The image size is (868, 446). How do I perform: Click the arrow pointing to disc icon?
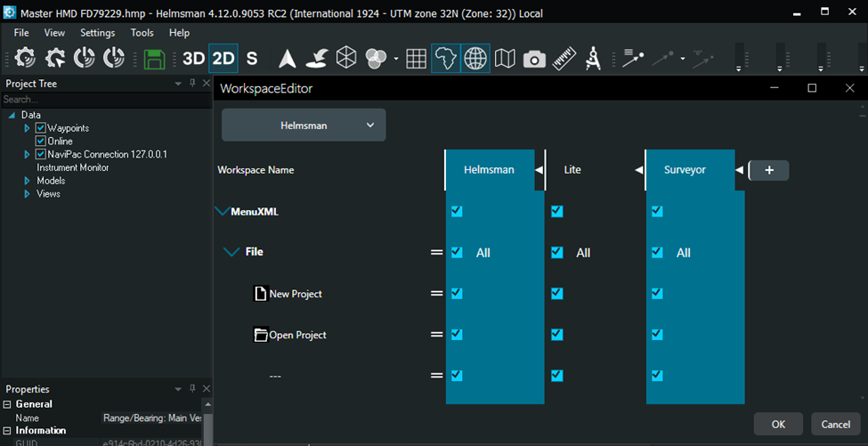(317, 58)
